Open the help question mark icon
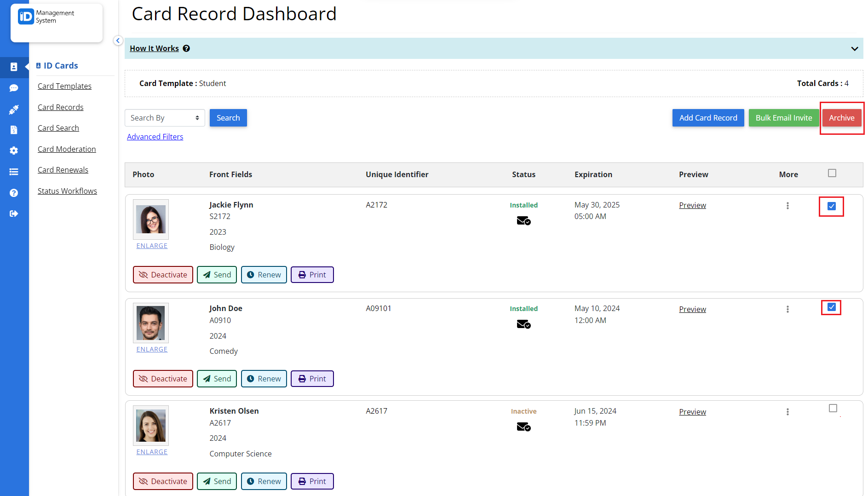The width and height of the screenshot is (868, 496). (14, 192)
